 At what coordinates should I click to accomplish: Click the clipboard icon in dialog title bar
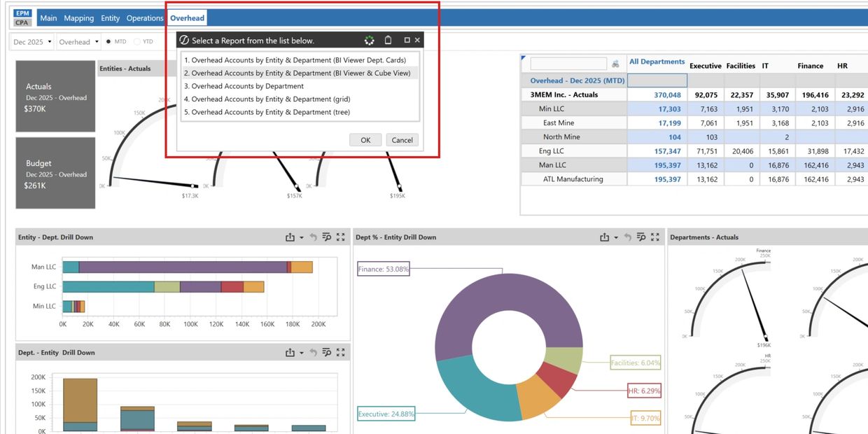[x=388, y=41]
